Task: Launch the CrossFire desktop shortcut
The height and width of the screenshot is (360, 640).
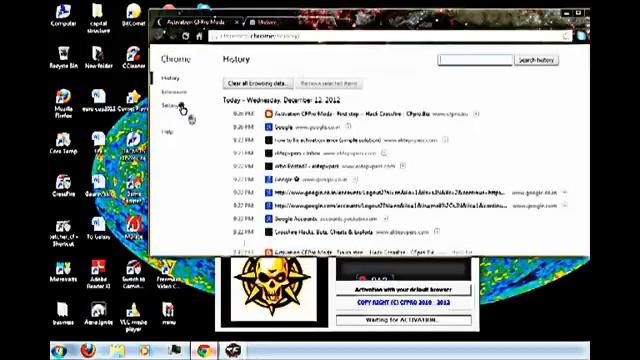Action: pos(63,186)
